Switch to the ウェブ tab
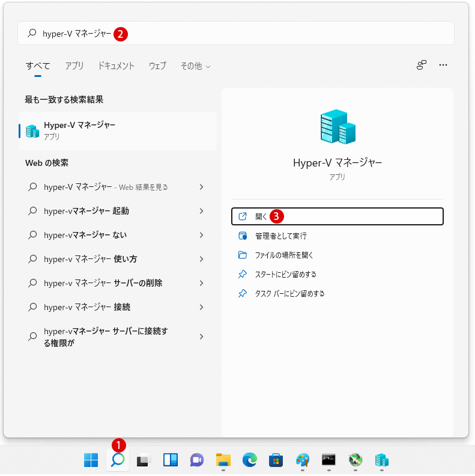Screen dimensions: 475x476 point(157,66)
